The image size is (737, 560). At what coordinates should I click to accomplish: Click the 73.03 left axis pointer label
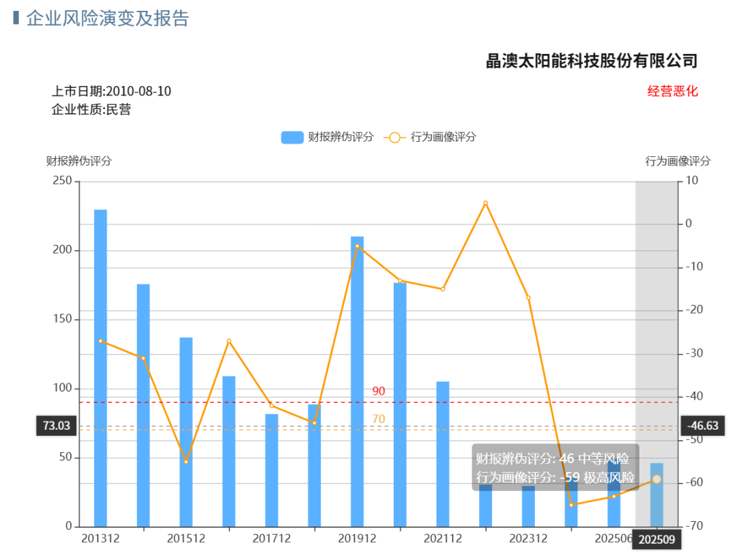click(x=57, y=426)
